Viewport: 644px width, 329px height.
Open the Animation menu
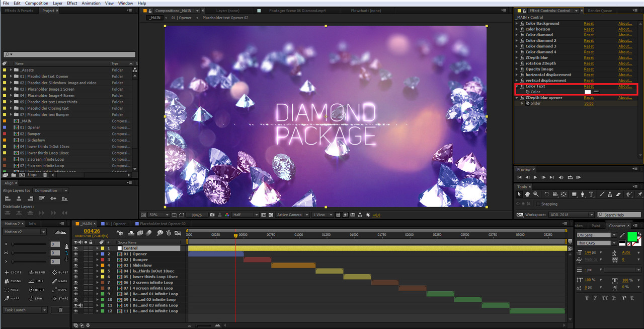[x=91, y=3]
